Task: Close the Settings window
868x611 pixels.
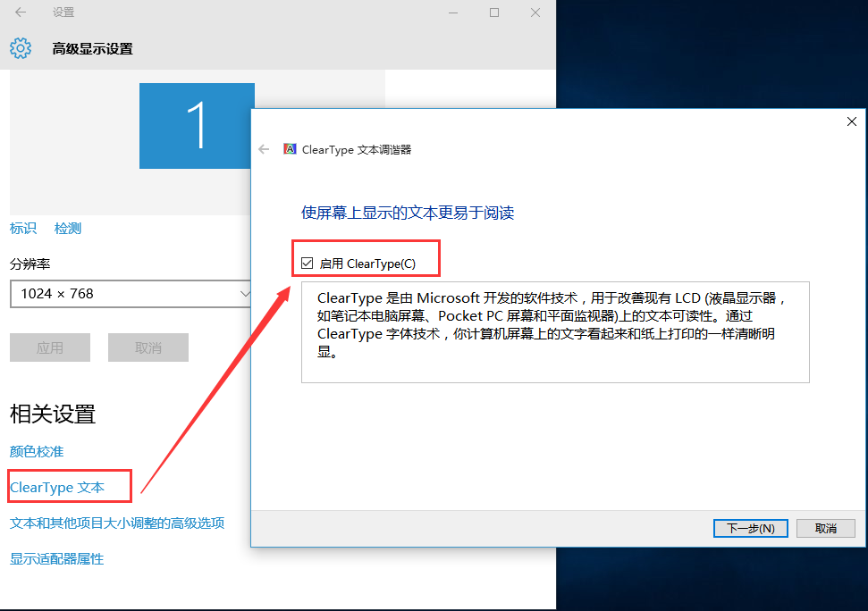Action: [x=535, y=13]
